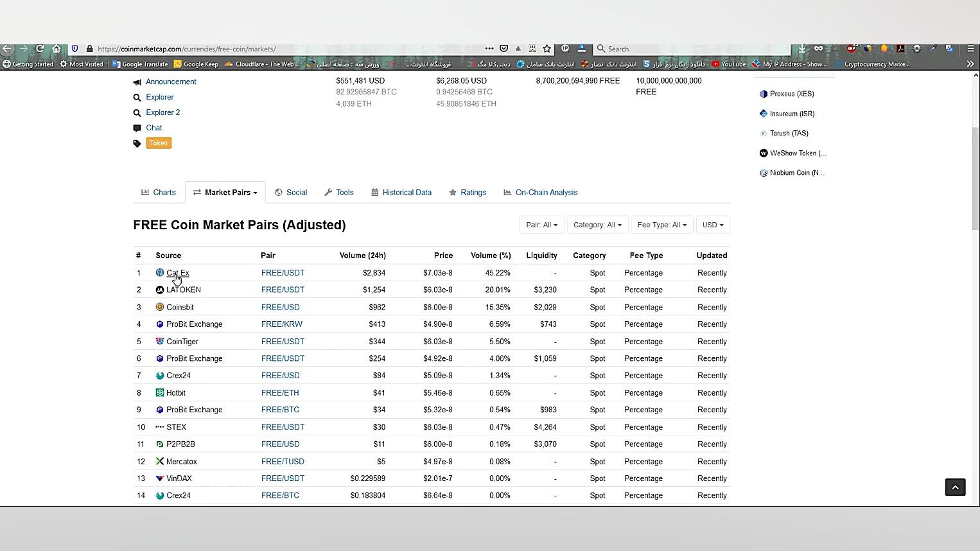Switch to the On-Chain Analysis tab
This screenshot has height=551, width=980.
coord(541,193)
